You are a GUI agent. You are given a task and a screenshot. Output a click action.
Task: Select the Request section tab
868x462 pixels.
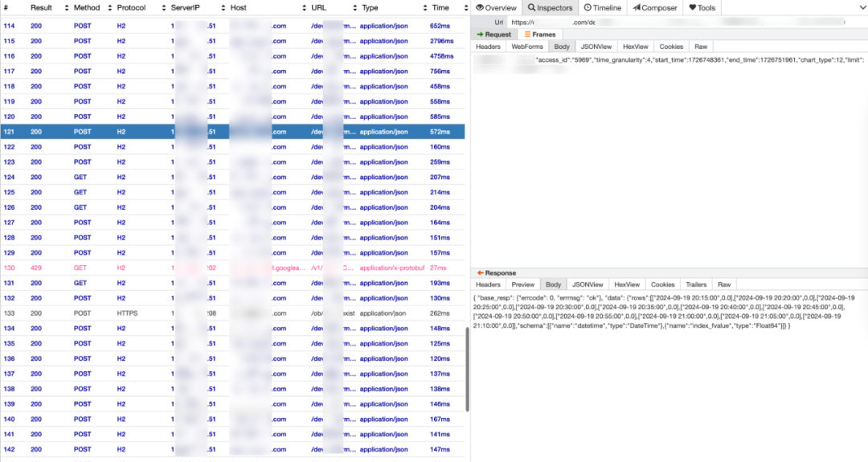493,35
